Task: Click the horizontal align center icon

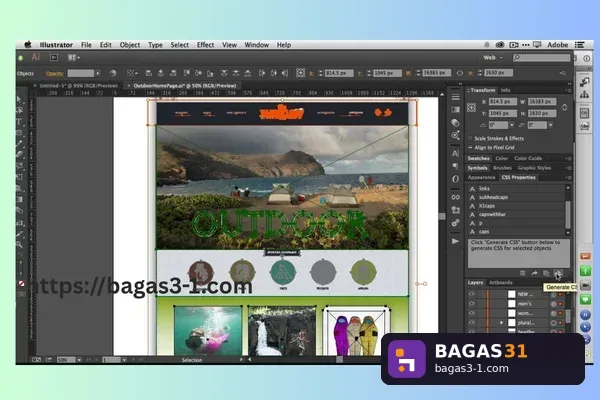Action: (x=161, y=73)
